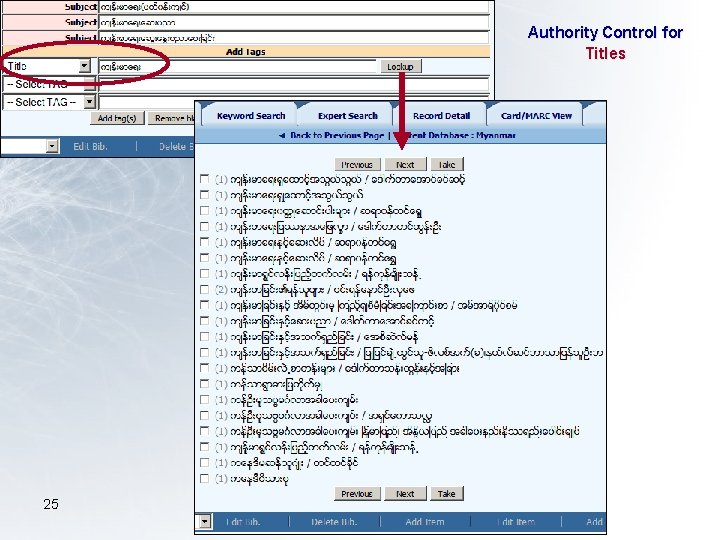
Task: Click the lower Previous button below results
Action: (357, 494)
